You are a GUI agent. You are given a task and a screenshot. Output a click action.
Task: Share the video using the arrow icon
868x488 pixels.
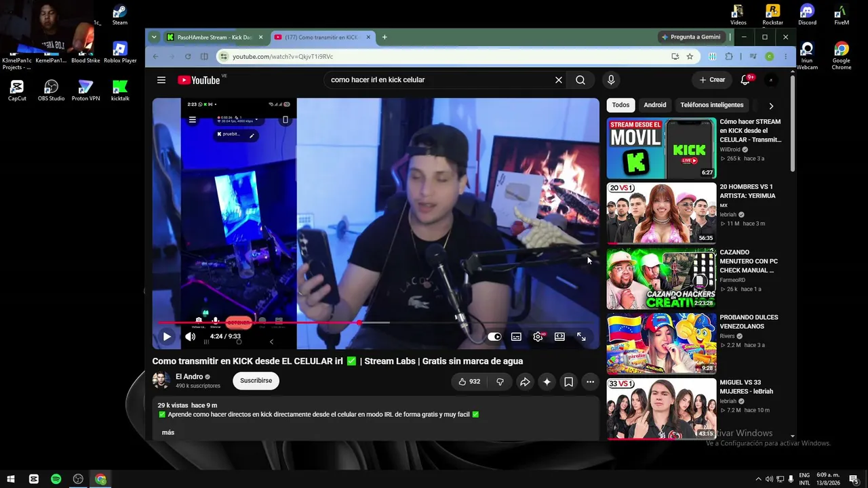tap(525, 382)
